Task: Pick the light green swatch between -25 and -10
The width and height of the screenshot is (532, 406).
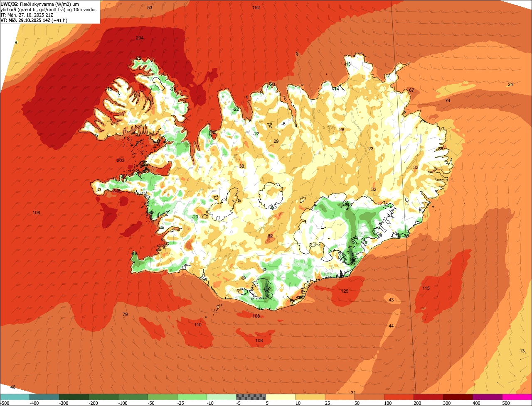Action: pyautogui.click(x=192, y=397)
